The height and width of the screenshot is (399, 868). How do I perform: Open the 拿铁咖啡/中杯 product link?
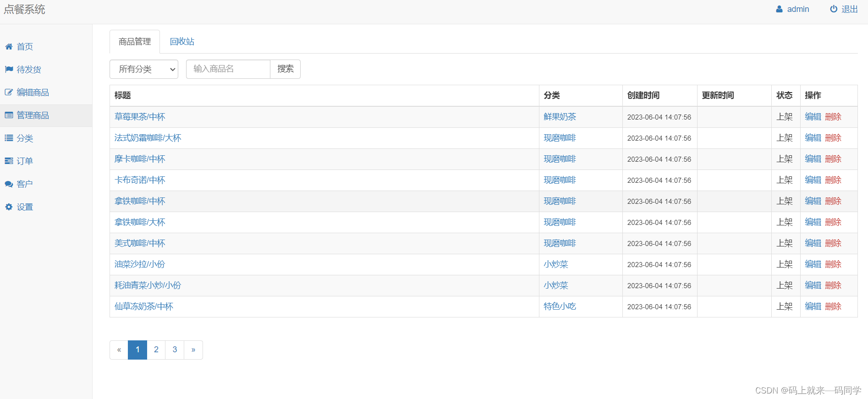pos(140,201)
